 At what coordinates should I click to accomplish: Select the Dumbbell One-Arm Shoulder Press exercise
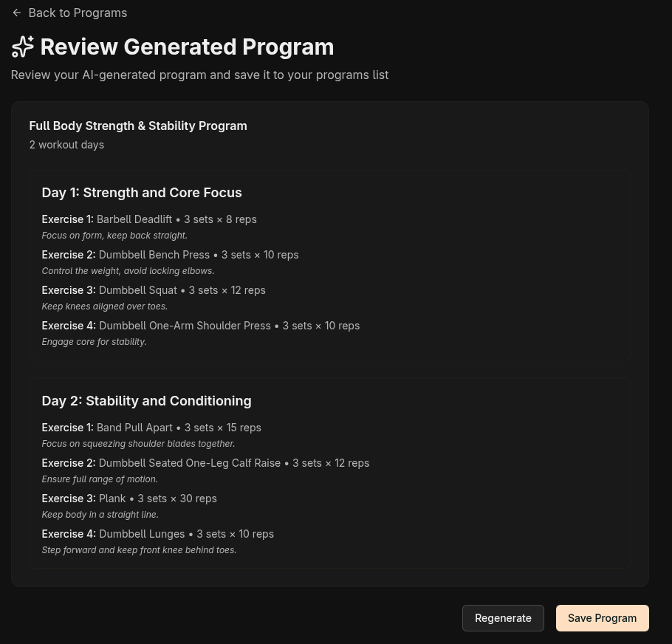200,325
